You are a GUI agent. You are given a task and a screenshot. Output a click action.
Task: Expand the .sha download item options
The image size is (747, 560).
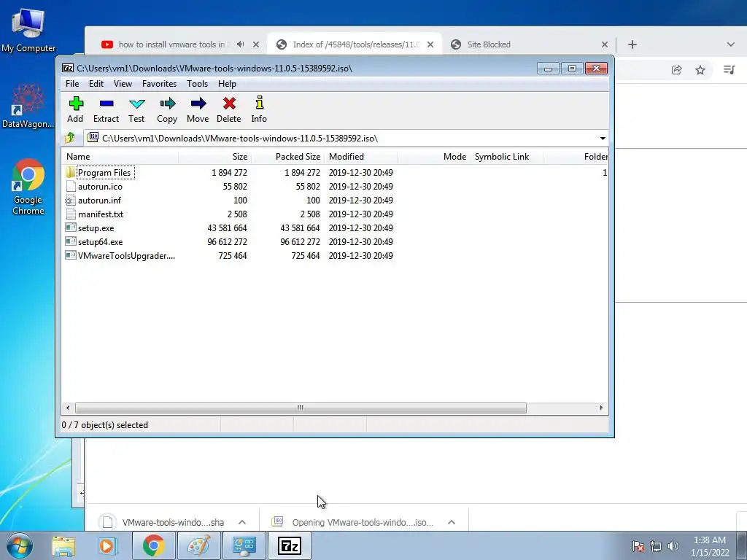pyautogui.click(x=242, y=522)
